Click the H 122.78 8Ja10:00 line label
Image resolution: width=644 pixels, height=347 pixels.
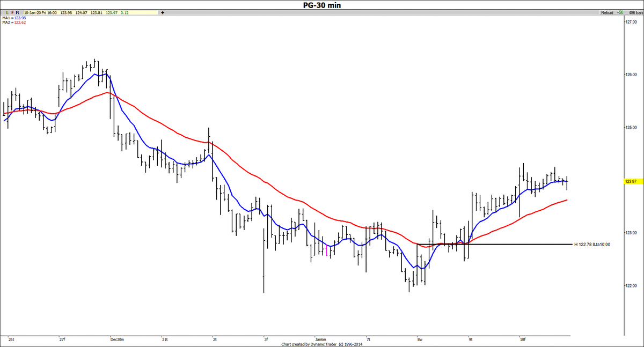coord(591,245)
